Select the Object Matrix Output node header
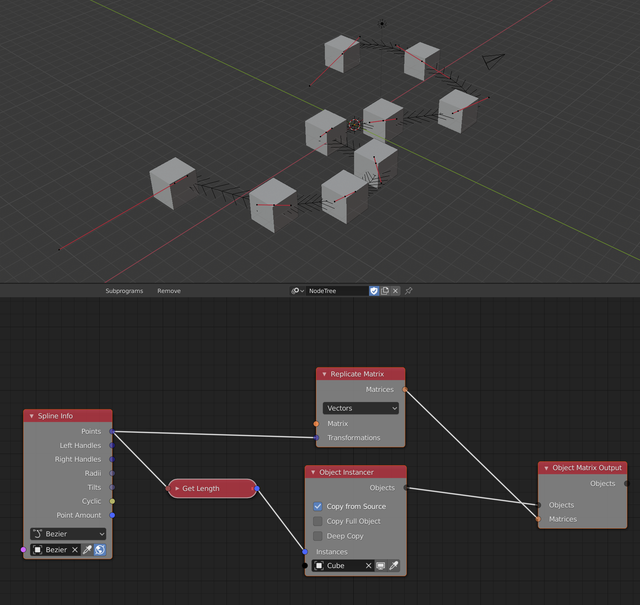The height and width of the screenshot is (605, 640). click(x=582, y=468)
